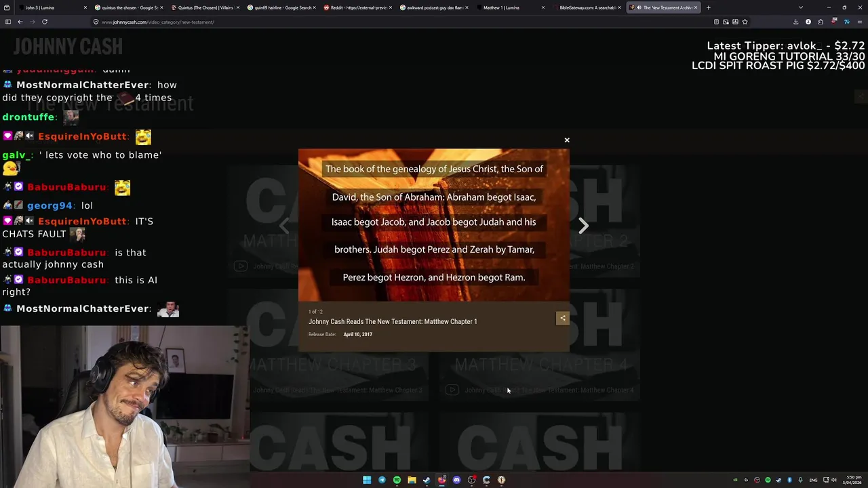
Task: Click the bookmark star icon in address bar
Action: [x=745, y=22]
